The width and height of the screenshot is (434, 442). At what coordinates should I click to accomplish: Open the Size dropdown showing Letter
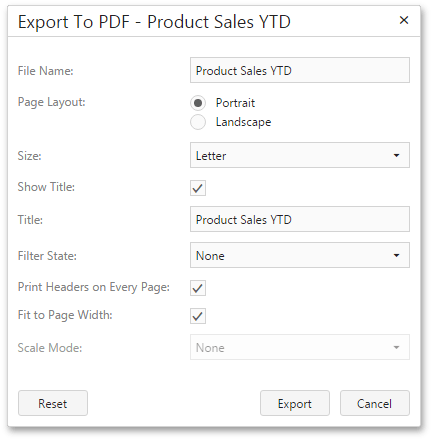(300, 155)
